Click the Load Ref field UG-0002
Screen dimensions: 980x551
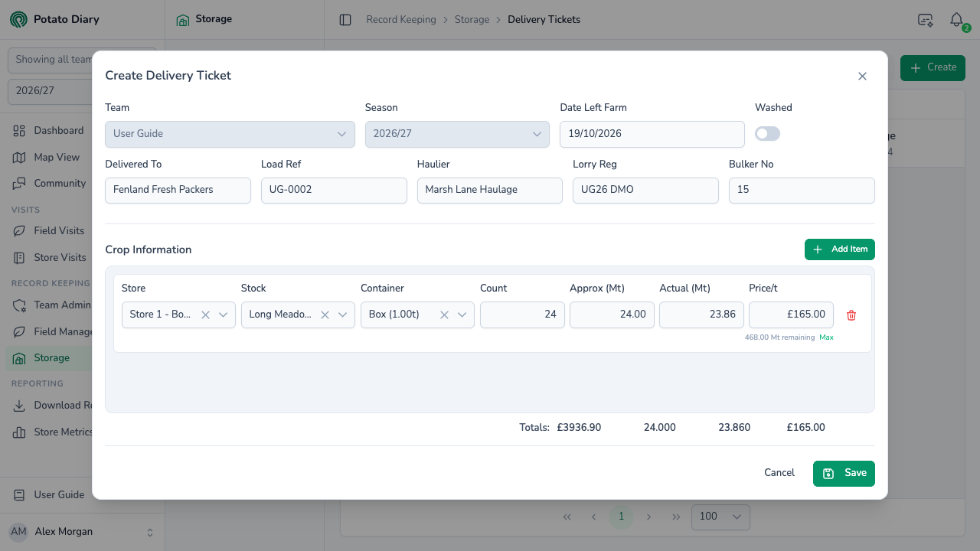[334, 191]
